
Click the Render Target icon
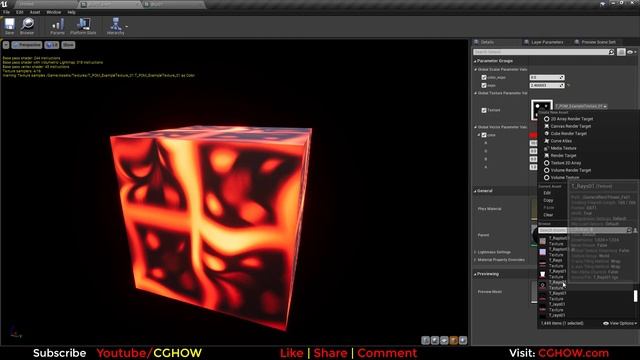(547, 156)
